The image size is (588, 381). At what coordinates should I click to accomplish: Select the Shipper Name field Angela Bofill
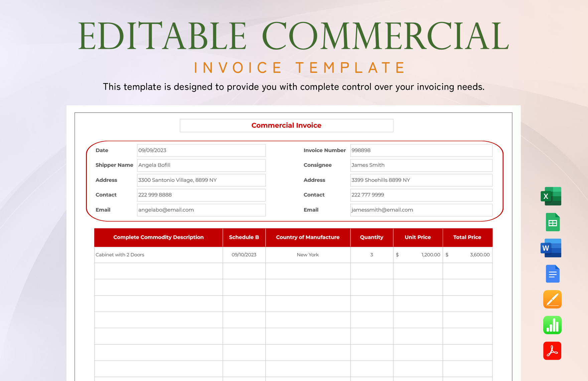201,165
